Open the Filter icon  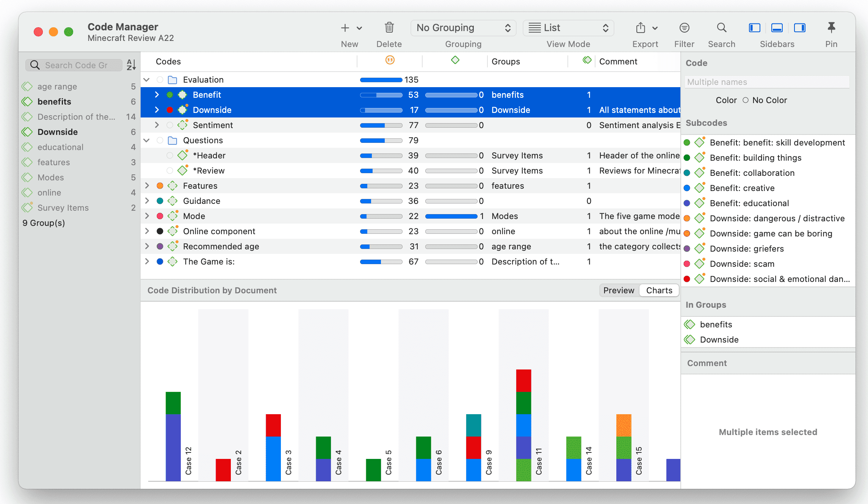684,28
